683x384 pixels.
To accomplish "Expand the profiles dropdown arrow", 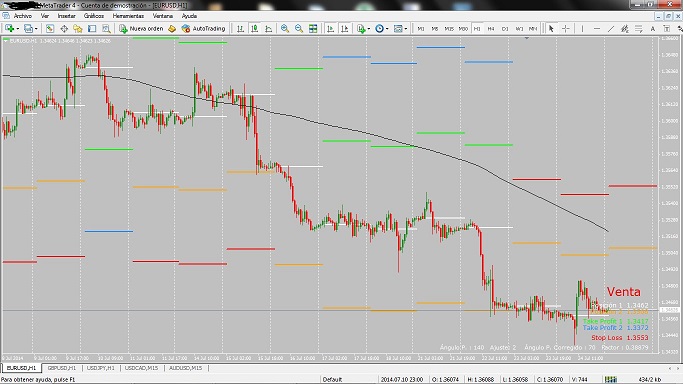I will coord(36,29).
